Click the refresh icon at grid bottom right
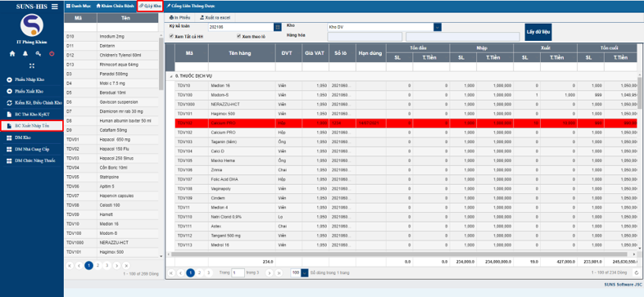The image size is (644, 297). [x=637, y=272]
